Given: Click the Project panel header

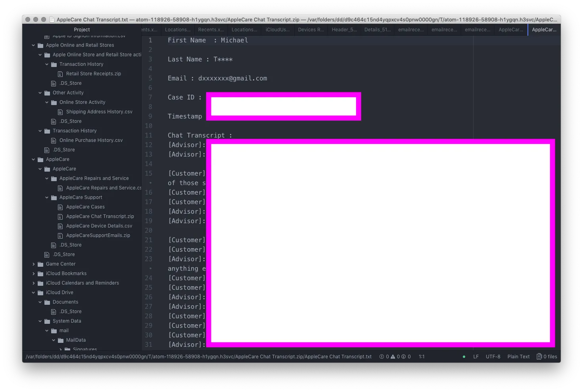Looking at the screenshot, I should click(82, 30).
